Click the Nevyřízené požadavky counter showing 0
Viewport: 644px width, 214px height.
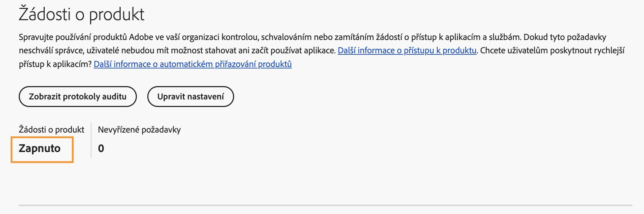pyautogui.click(x=102, y=148)
